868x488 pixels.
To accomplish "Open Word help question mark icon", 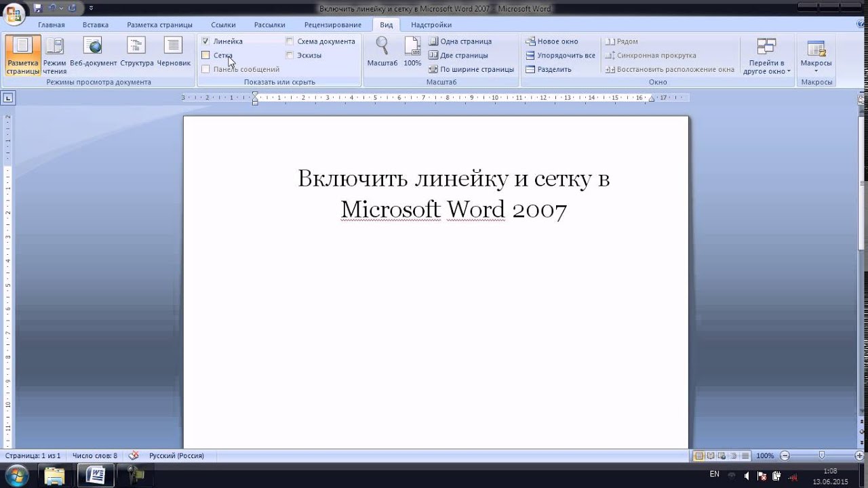I will pos(861,24).
